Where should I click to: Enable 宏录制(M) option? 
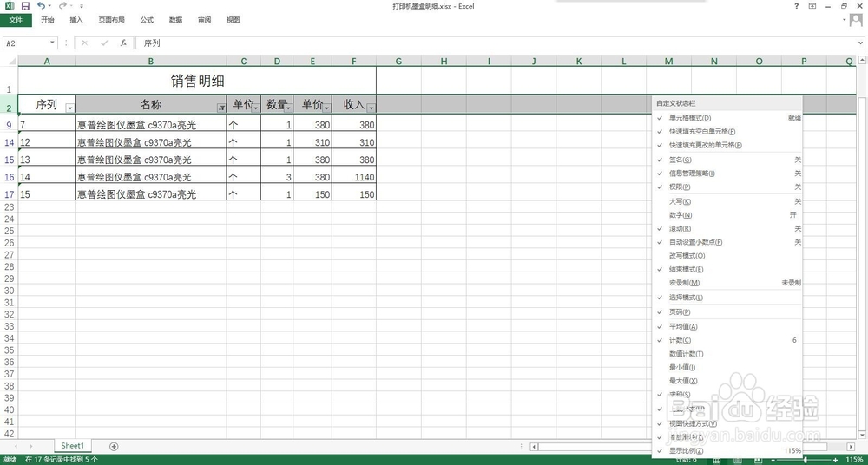tap(727, 283)
